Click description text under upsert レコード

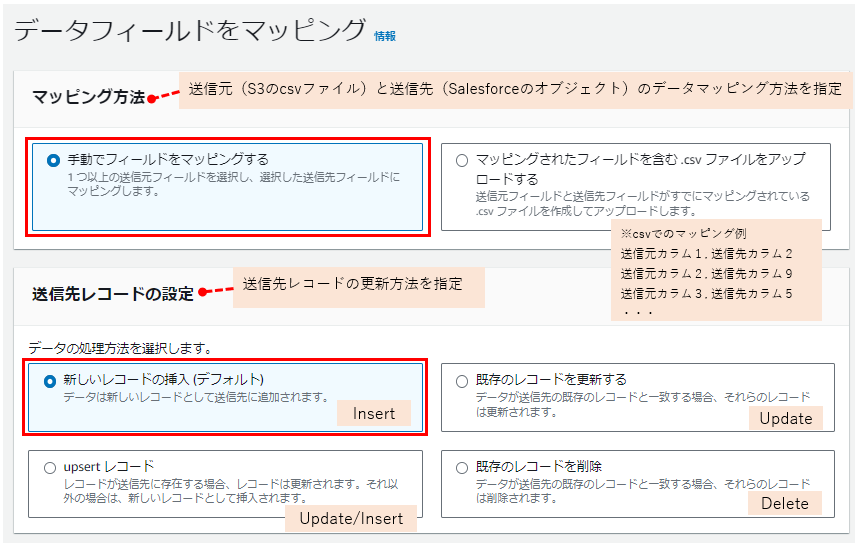tap(231, 491)
